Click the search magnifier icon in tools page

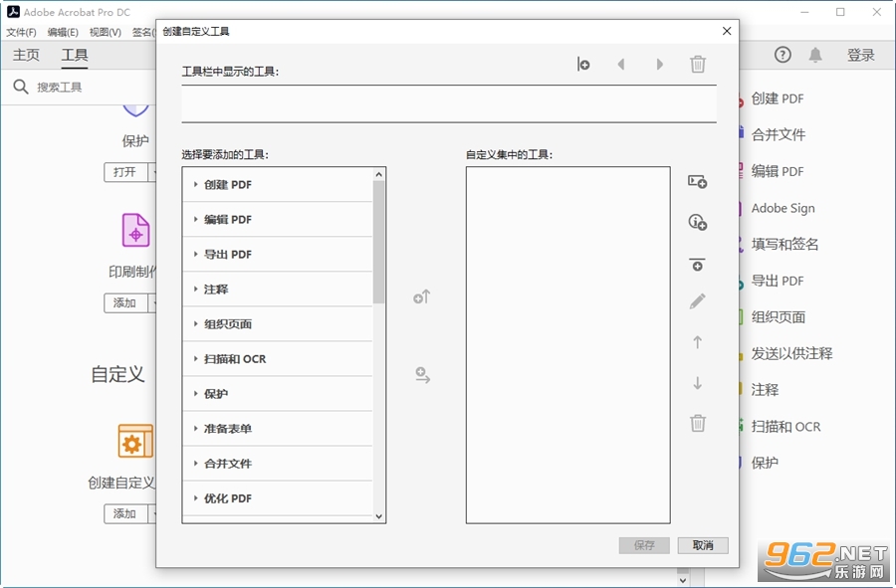(x=21, y=87)
